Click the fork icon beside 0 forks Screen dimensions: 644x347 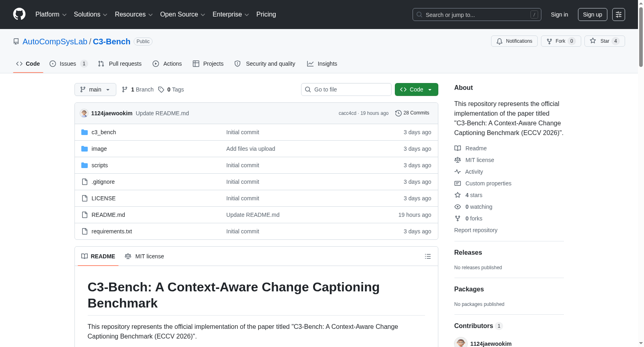pos(458,218)
